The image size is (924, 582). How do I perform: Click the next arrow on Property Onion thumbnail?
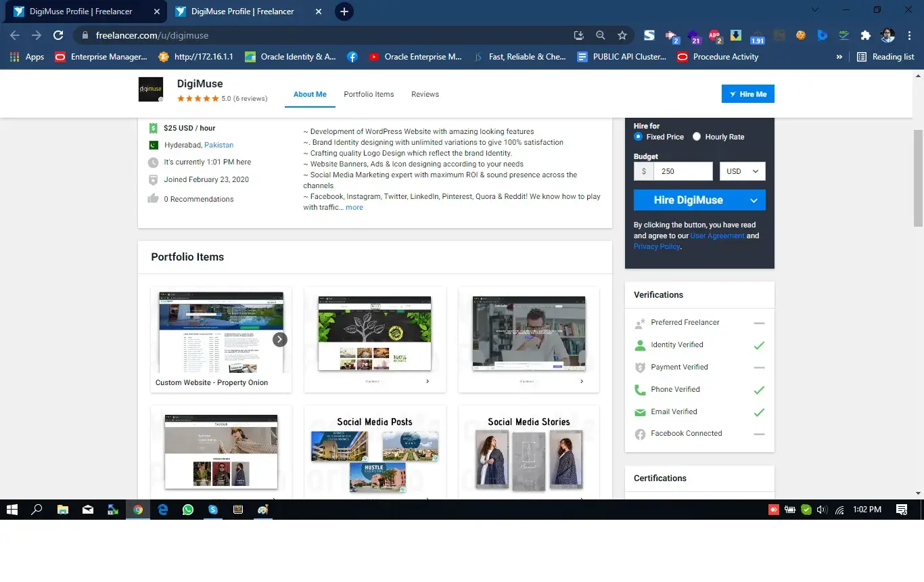[x=280, y=340]
